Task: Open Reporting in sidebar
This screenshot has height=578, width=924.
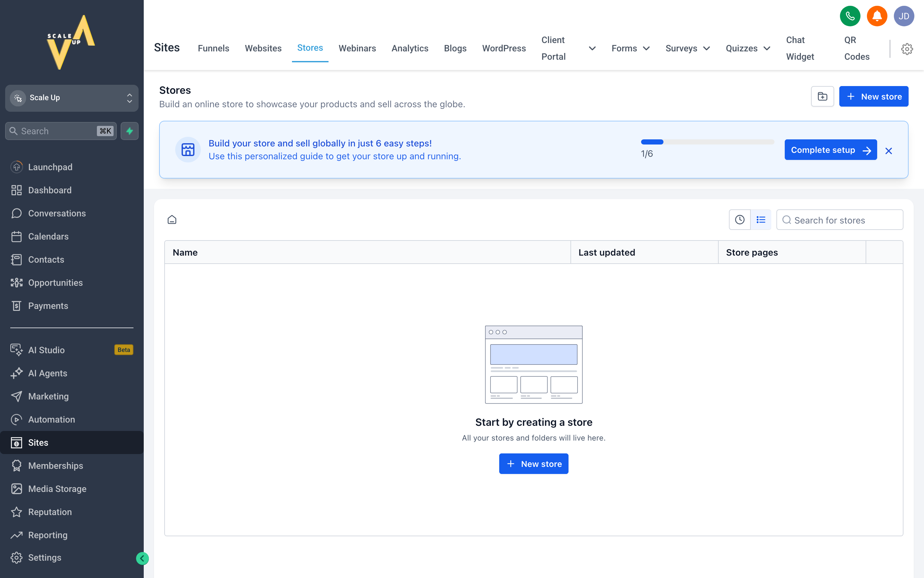Action: pos(72,535)
